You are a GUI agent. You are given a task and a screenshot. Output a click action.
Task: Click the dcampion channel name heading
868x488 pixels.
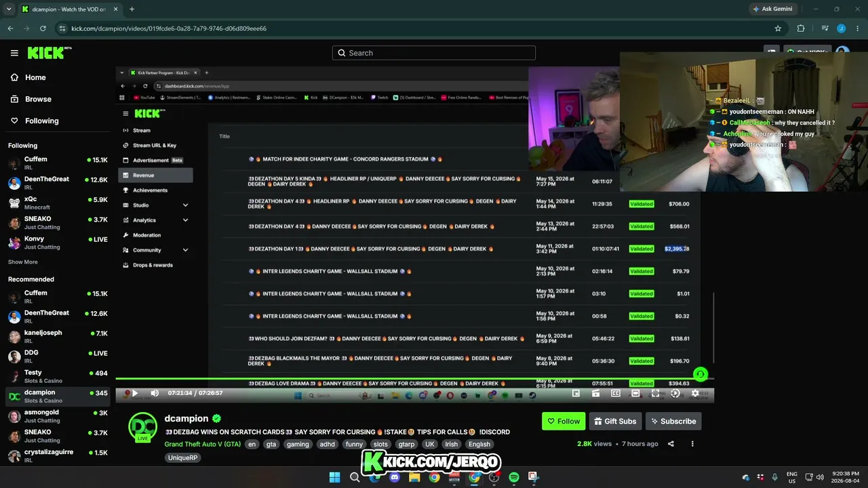(186, 419)
